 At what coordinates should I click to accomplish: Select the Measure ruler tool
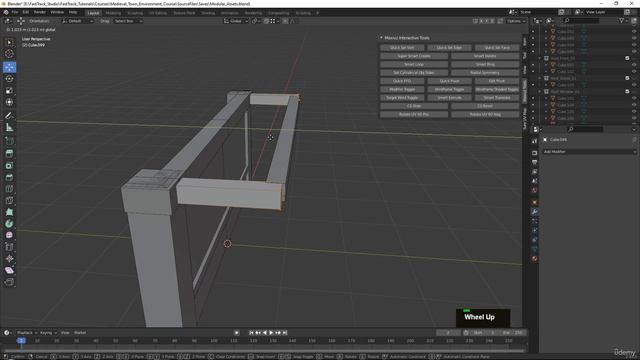click(9, 128)
